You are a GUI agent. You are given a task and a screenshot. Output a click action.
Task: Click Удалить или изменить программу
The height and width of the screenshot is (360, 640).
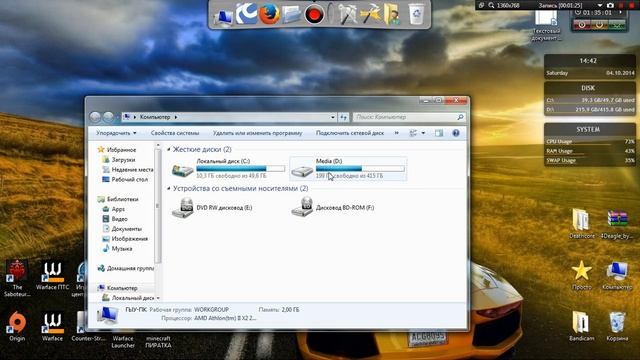257,133
